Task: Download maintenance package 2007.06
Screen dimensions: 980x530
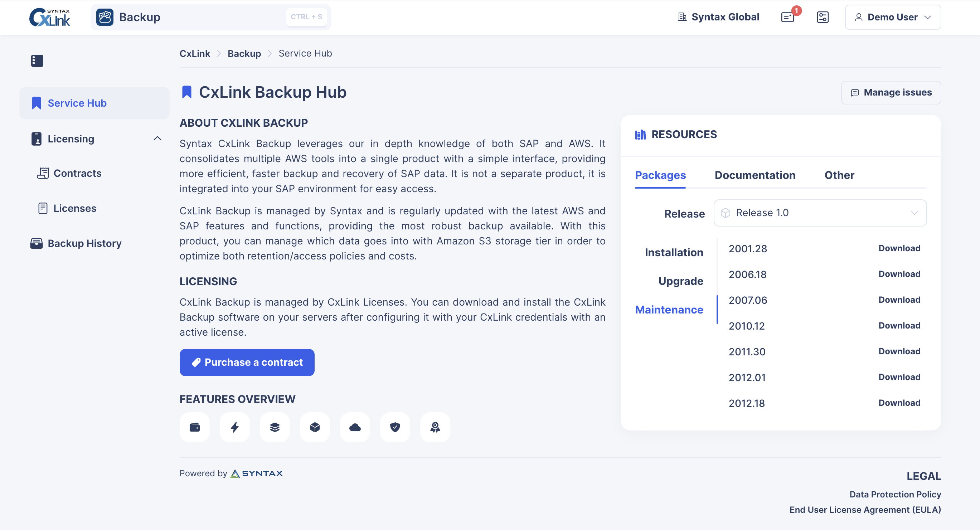Action: tap(899, 300)
